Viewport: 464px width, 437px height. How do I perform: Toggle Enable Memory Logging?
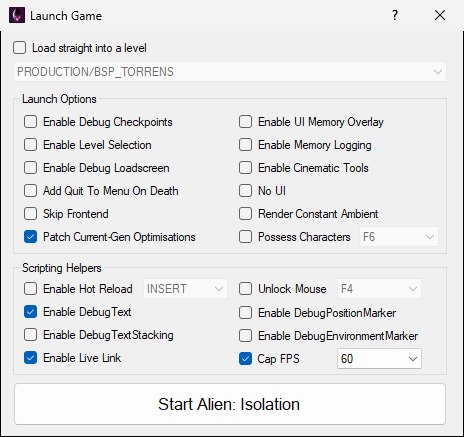[x=245, y=145]
